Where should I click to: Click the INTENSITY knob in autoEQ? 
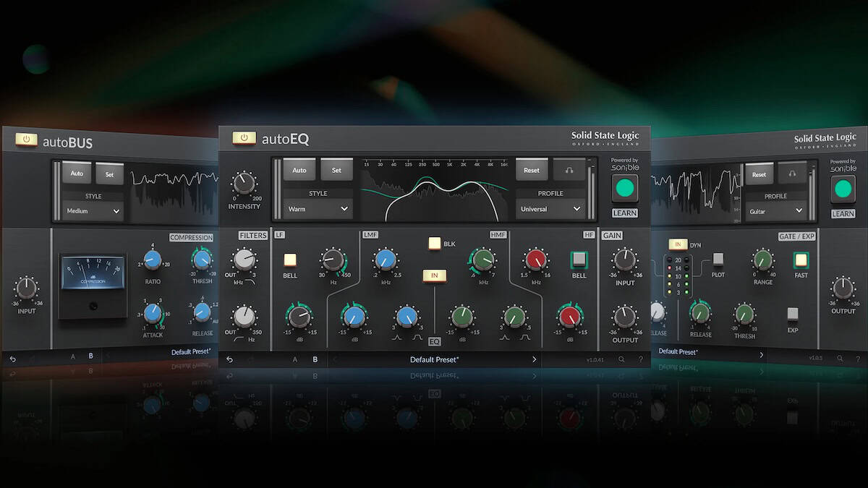pyautogui.click(x=244, y=184)
